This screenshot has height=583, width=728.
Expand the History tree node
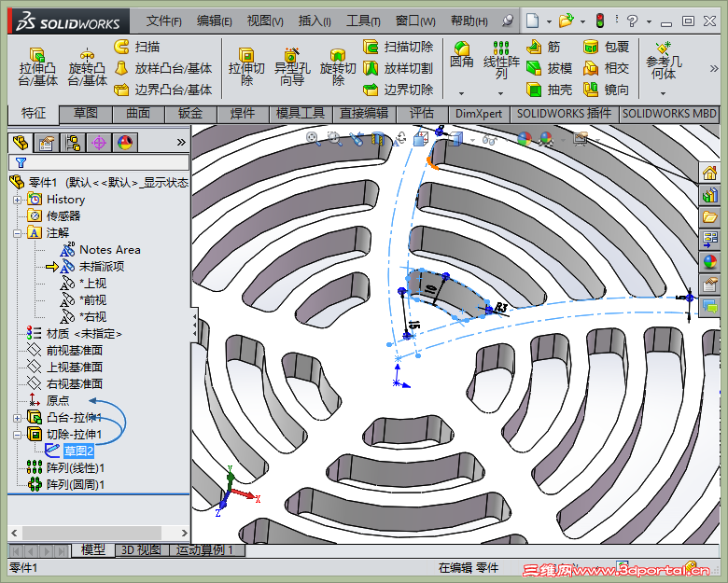(x=17, y=200)
